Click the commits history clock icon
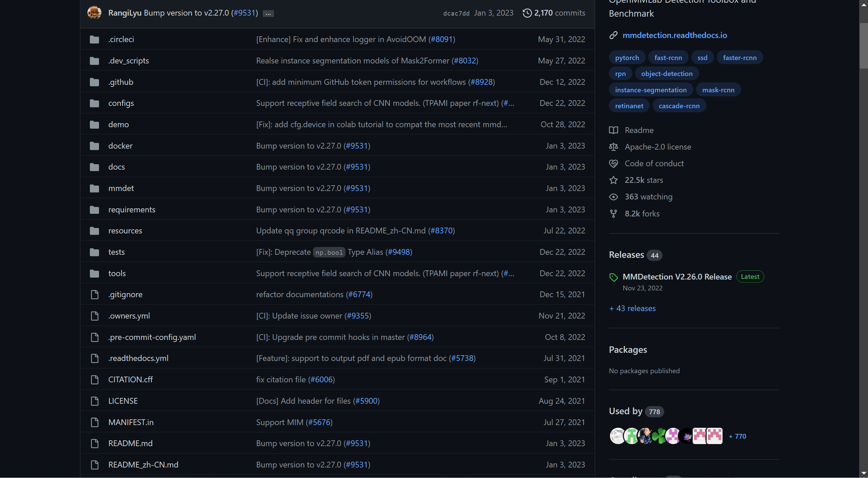868x478 pixels. pos(527,13)
